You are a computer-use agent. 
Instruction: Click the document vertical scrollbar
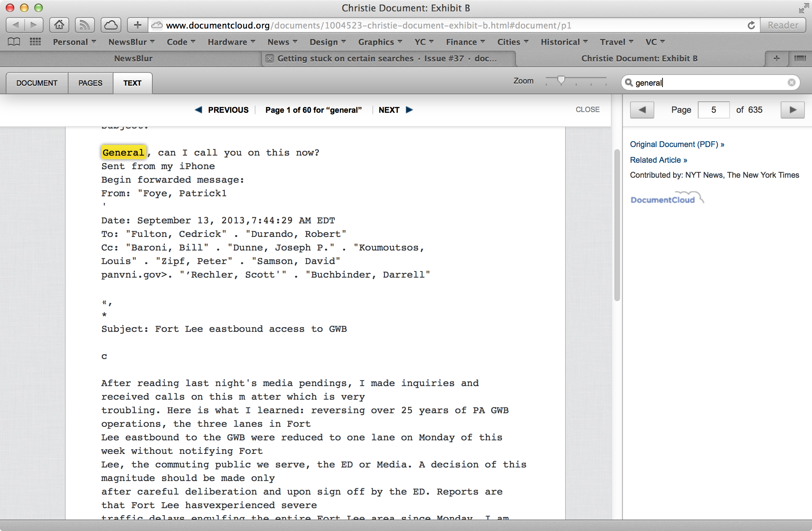coord(617,226)
